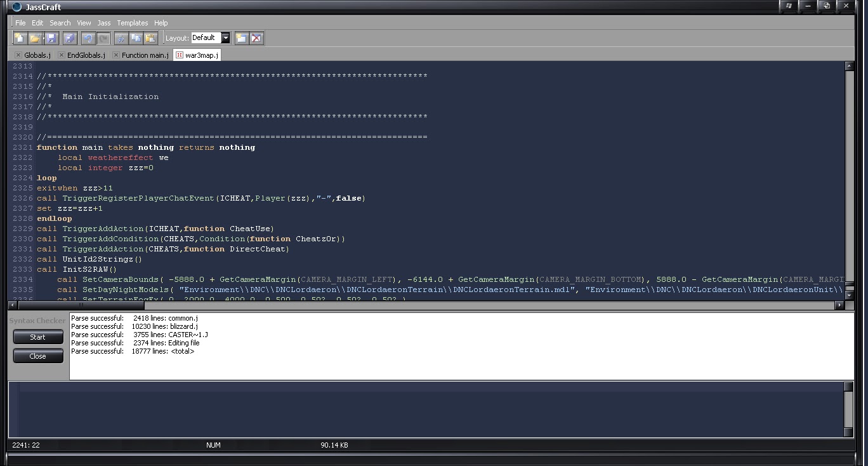Click the Start syntax checker button
868x466 pixels.
click(x=38, y=337)
